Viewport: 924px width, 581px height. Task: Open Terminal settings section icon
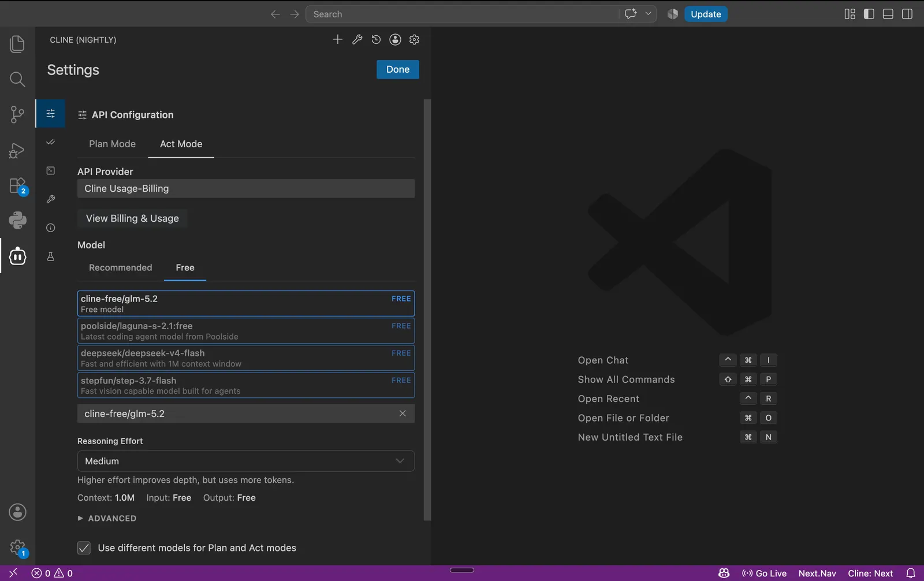coord(51,170)
